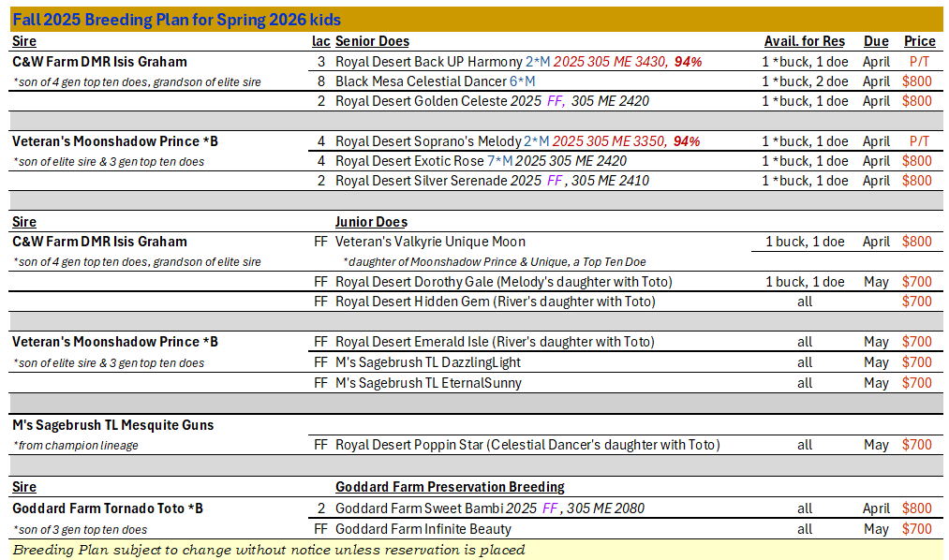This screenshot has height=560, width=949.
Task: Click the Junior Does section heading
Action: coord(372,222)
